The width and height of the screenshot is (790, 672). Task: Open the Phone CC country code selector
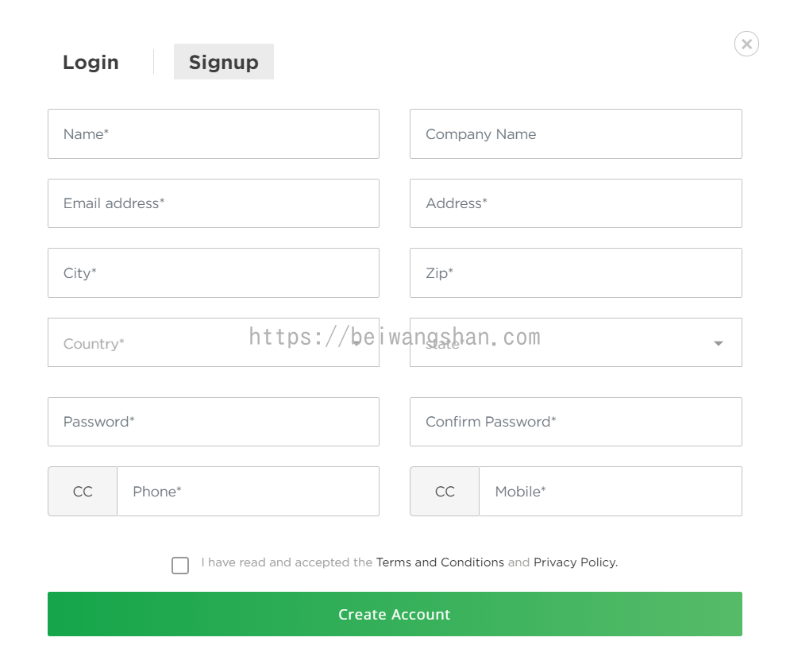(x=83, y=491)
